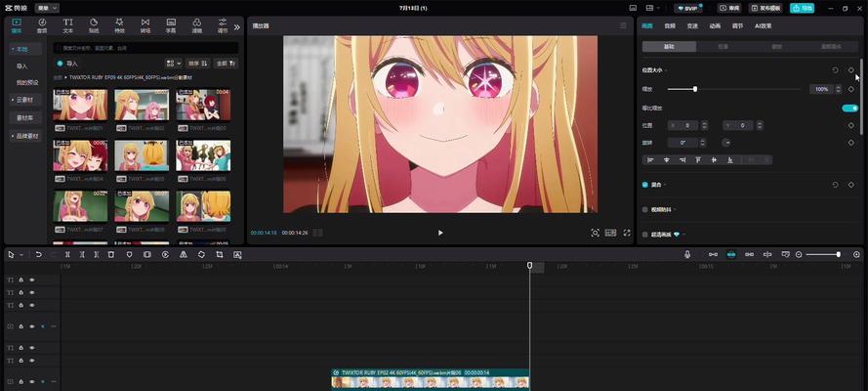Select the 蒙版 mask sub-tab
This screenshot has height=391, width=868.
point(777,47)
